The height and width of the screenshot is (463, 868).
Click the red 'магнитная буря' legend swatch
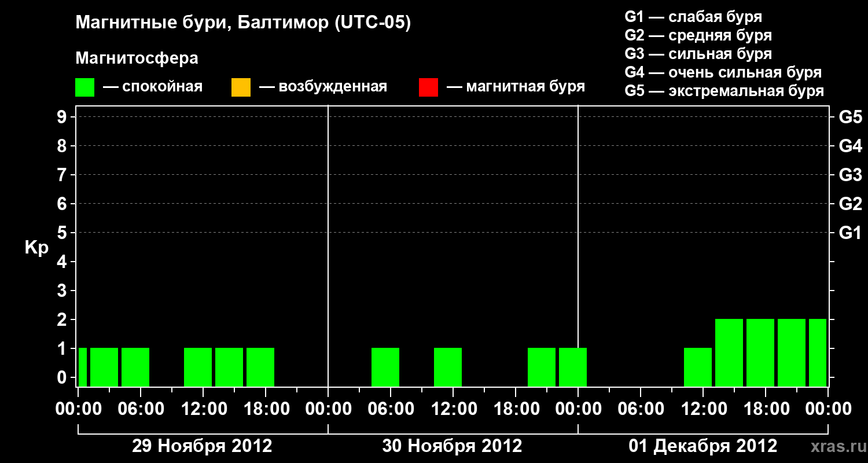click(x=428, y=87)
